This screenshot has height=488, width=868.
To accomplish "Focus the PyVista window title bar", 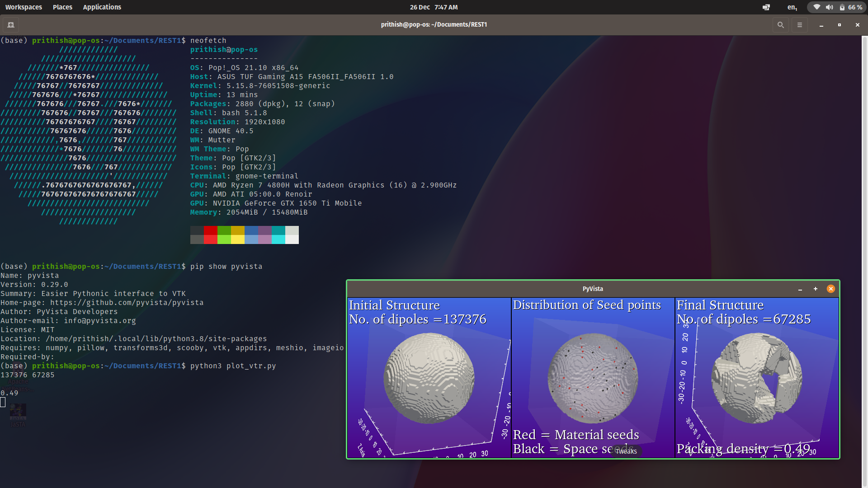I will tap(592, 289).
